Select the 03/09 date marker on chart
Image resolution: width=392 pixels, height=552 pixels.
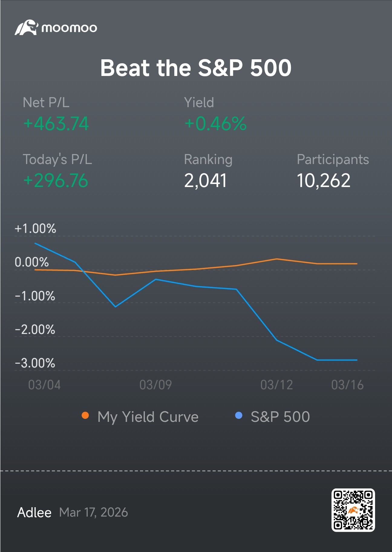(x=155, y=385)
